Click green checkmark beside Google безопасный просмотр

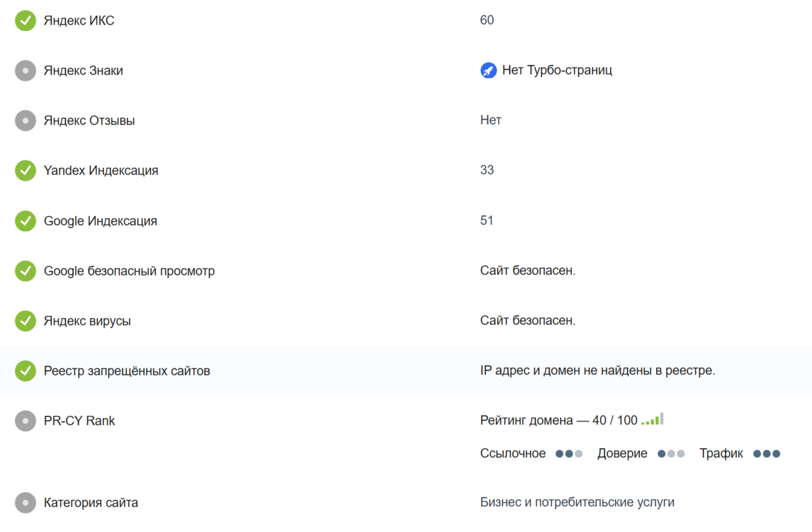click(25, 271)
